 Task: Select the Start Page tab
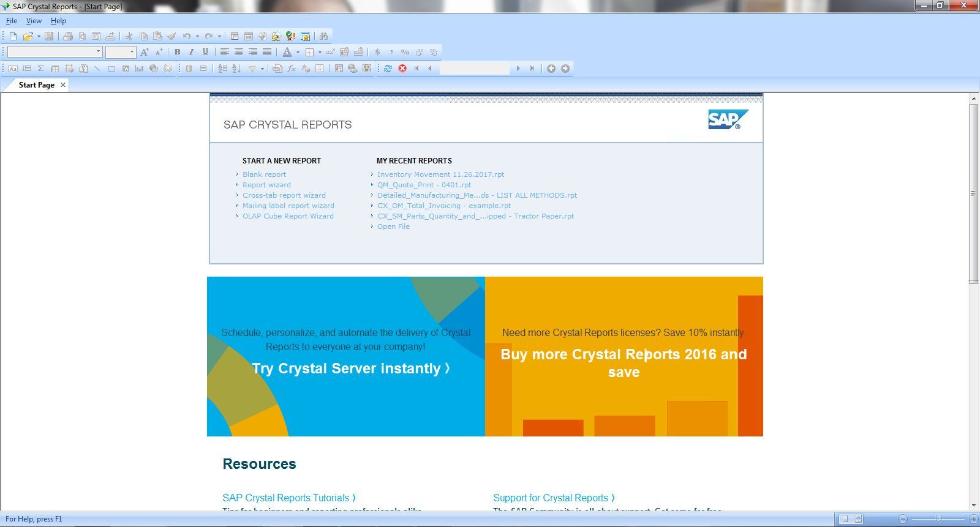pyautogui.click(x=37, y=85)
